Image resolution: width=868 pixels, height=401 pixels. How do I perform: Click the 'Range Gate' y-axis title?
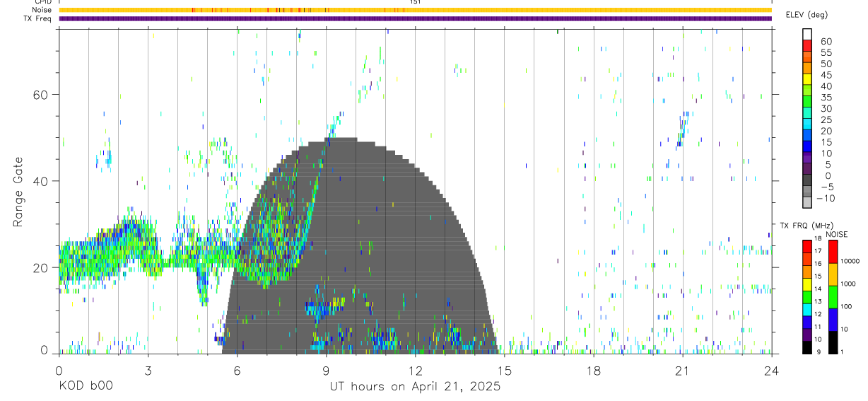coord(18,192)
